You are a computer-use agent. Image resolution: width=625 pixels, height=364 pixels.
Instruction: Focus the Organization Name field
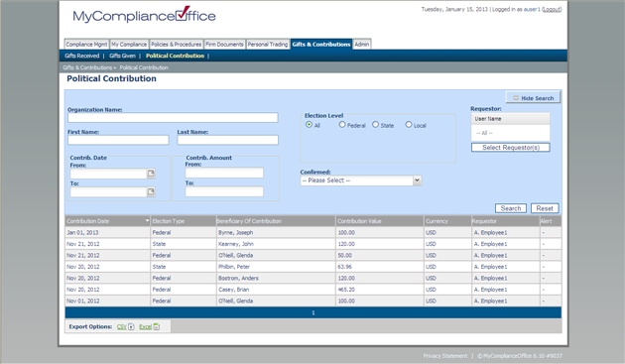click(x=173, y=118)
